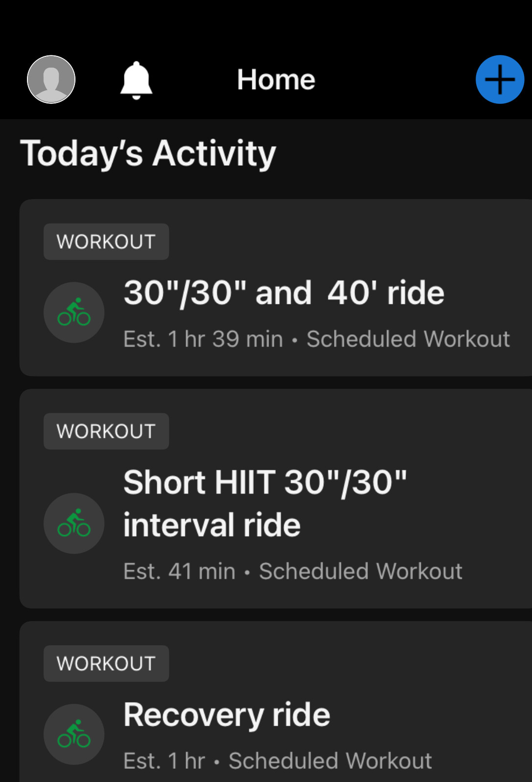Tap cycling icon for Short HIIT interval ride
The height and width of the screenshot is (782, 532).
tap(74, 523)
